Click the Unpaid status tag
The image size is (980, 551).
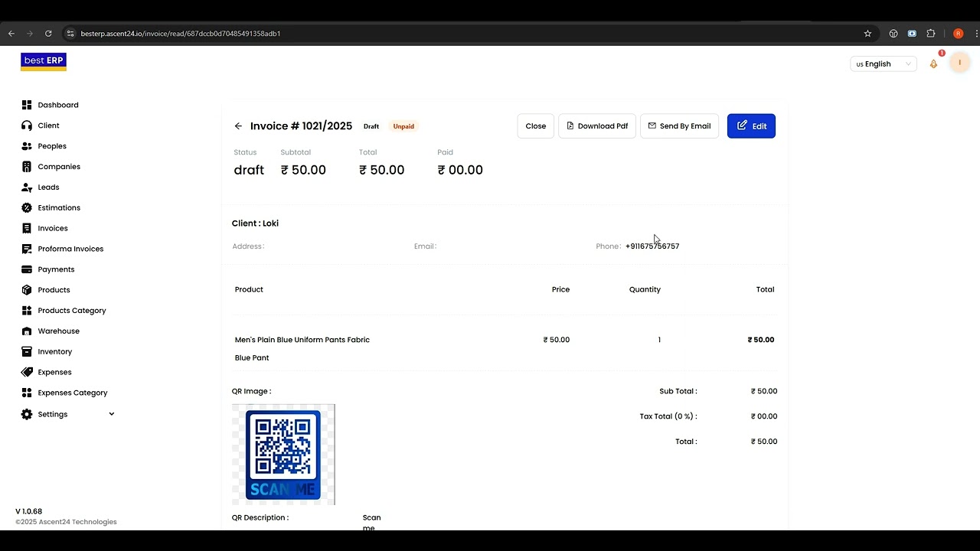point(403,126)
